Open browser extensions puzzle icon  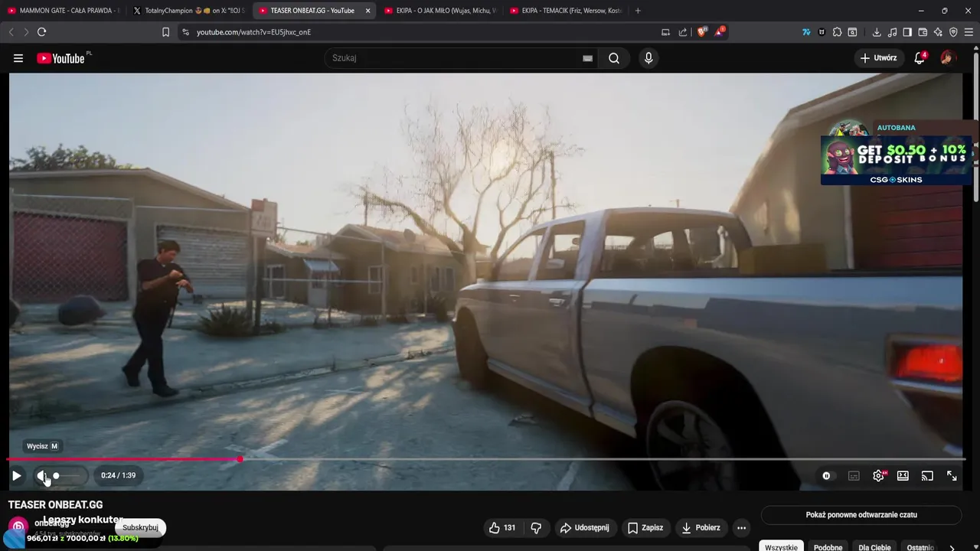coord(837,32)
